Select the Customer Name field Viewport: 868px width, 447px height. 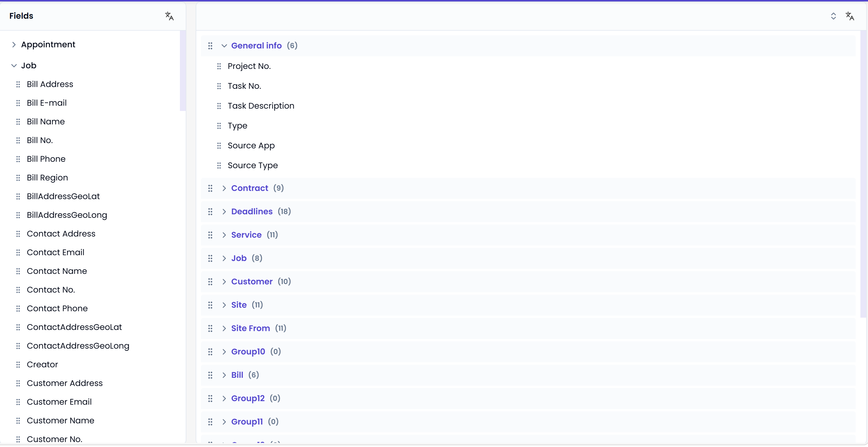coord(61,421)
